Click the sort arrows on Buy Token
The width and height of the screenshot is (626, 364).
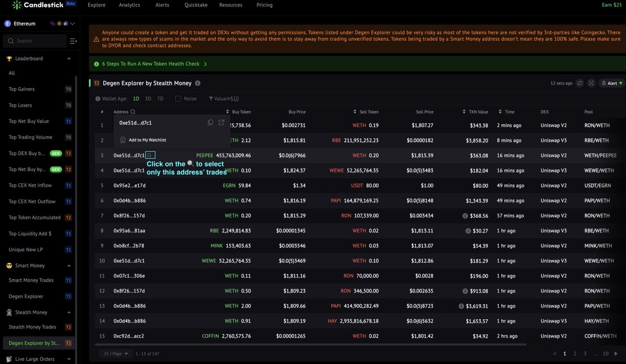pos(227,112)
